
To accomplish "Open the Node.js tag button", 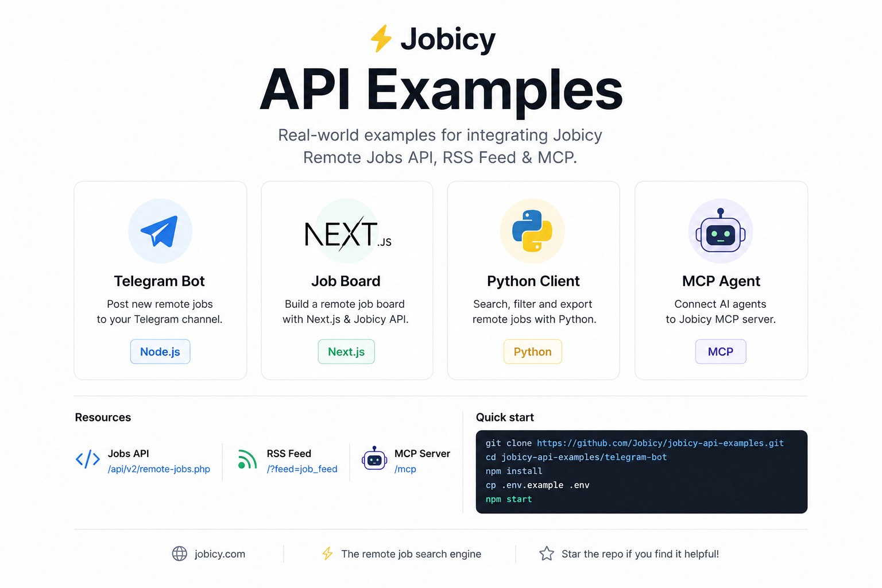I will tap(160, 351).
